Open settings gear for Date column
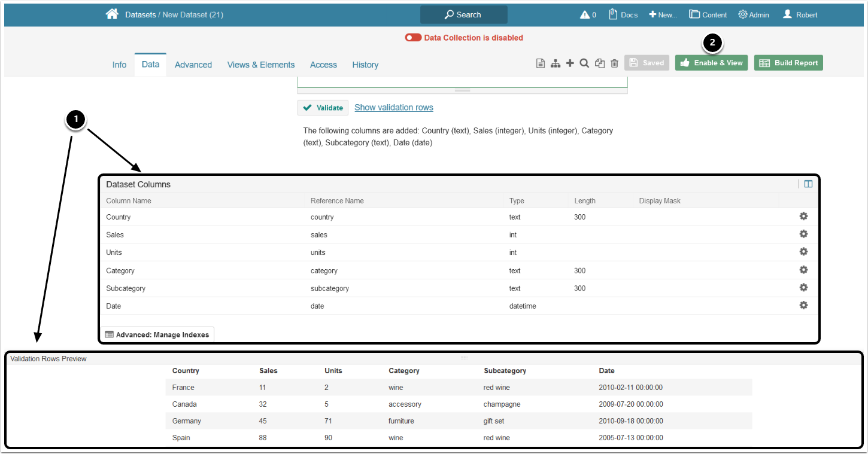This screenshot has height=454, width=868. (x=803, y=305)
